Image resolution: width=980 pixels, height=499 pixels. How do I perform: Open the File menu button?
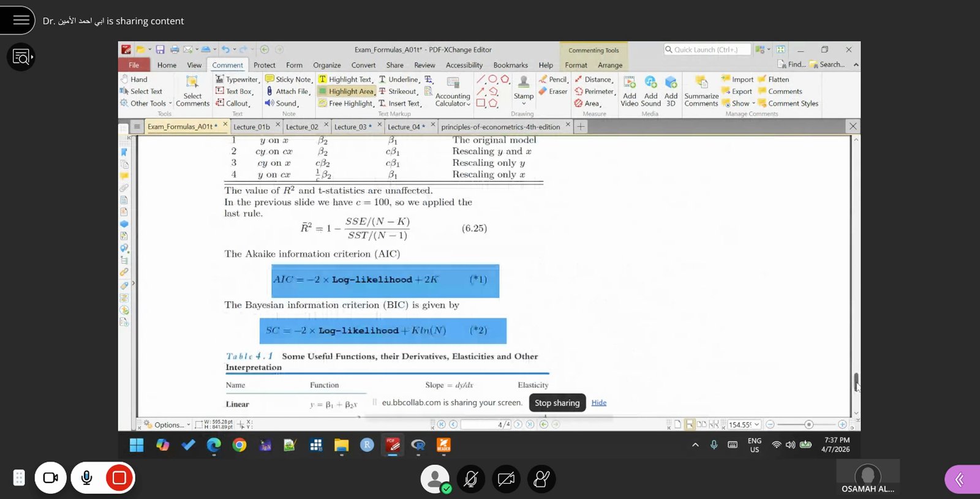coord(134,65)
